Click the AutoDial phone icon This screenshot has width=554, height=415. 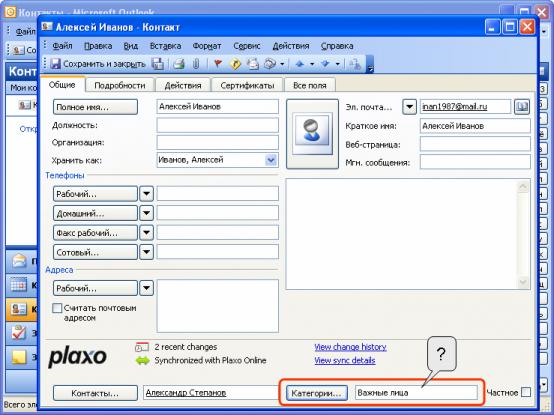pos(270,64)
